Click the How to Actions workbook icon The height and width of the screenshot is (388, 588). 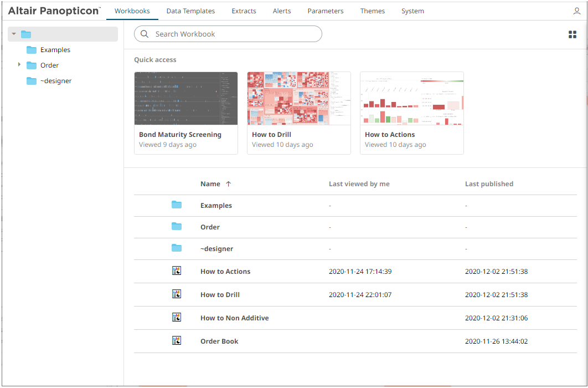click(177, 270)
